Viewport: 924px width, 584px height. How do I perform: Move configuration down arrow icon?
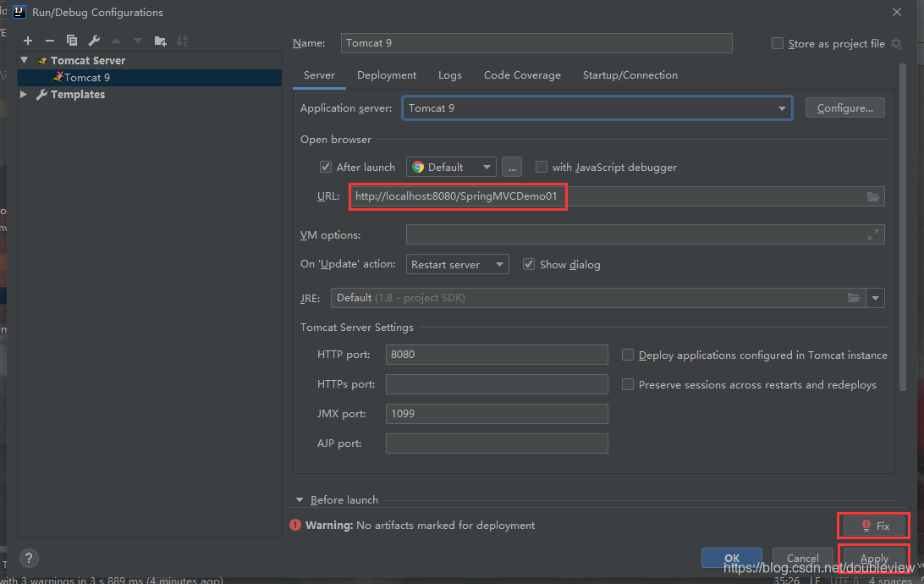[x=138, y=41]
